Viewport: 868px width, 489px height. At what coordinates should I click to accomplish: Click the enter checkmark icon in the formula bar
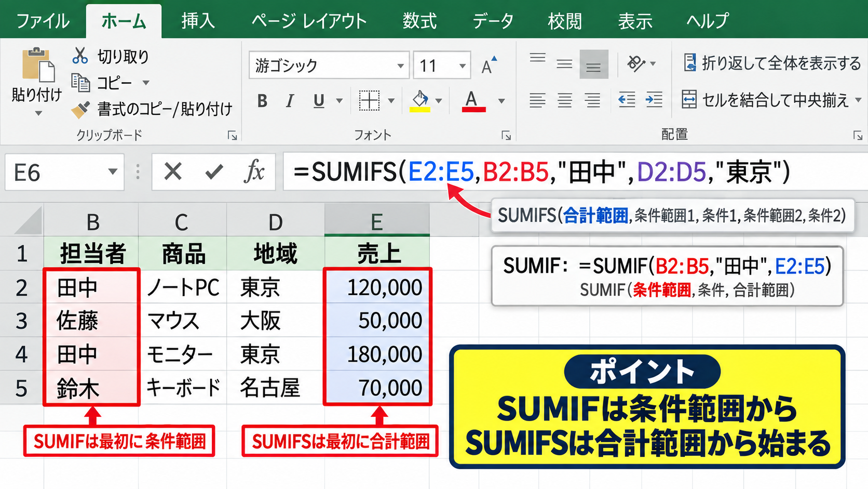coord(214,171)
